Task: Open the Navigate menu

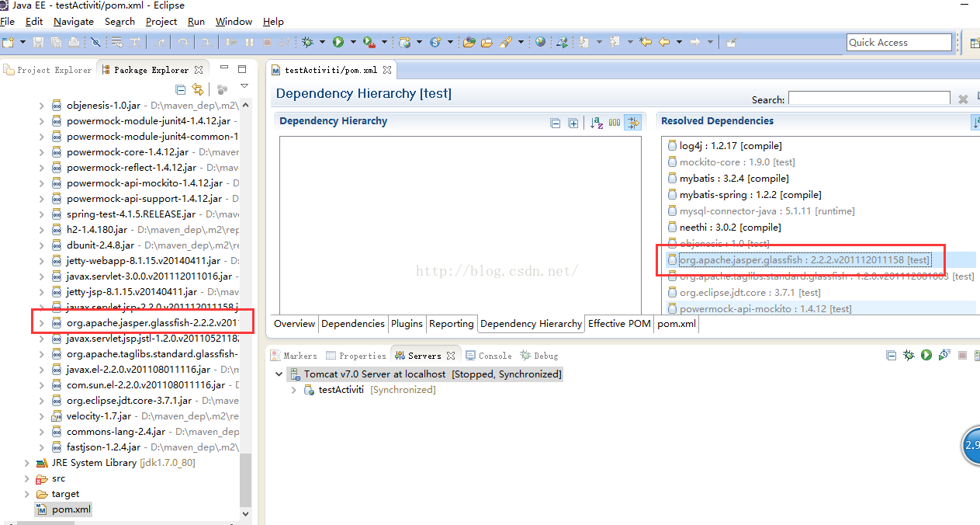Action: coord(74,22)
